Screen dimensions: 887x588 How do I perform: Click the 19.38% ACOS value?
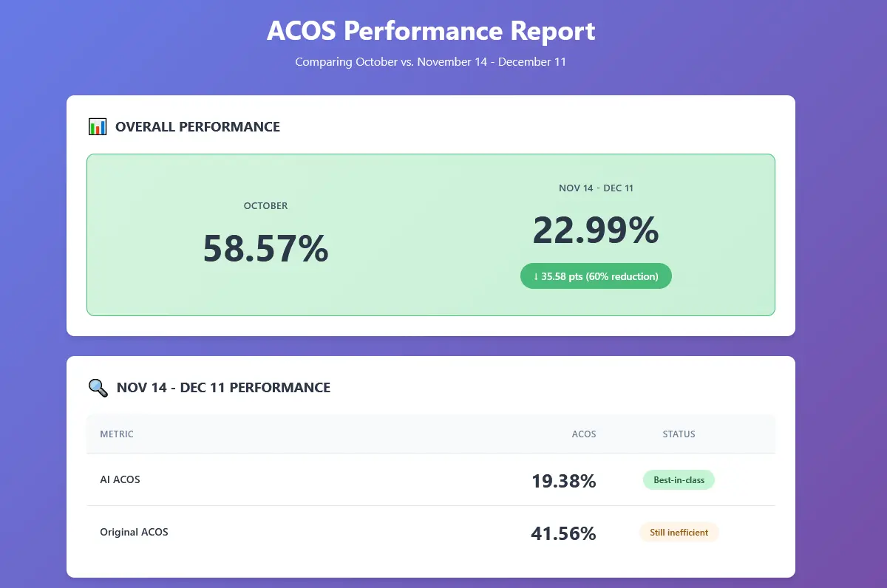(x=563, y=481)
